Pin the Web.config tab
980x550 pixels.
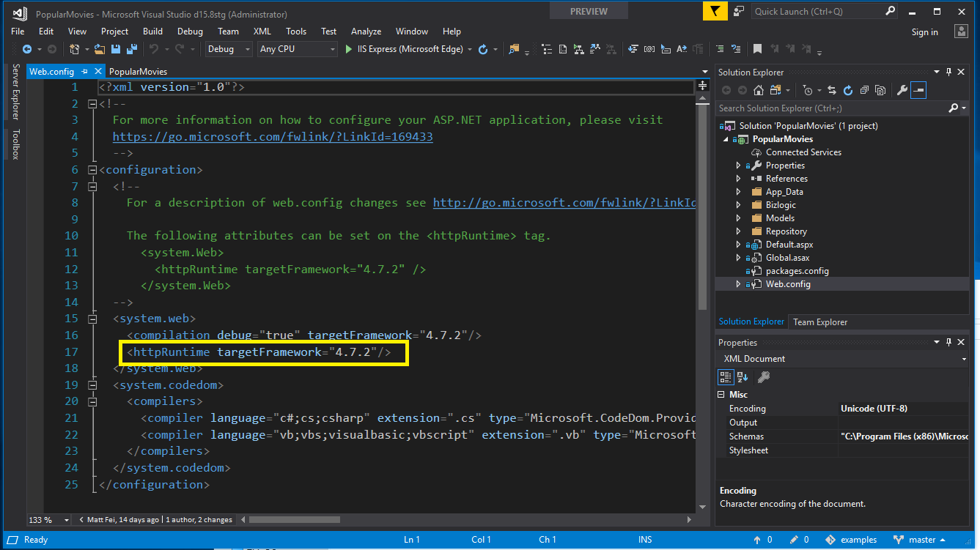[84, 72]
